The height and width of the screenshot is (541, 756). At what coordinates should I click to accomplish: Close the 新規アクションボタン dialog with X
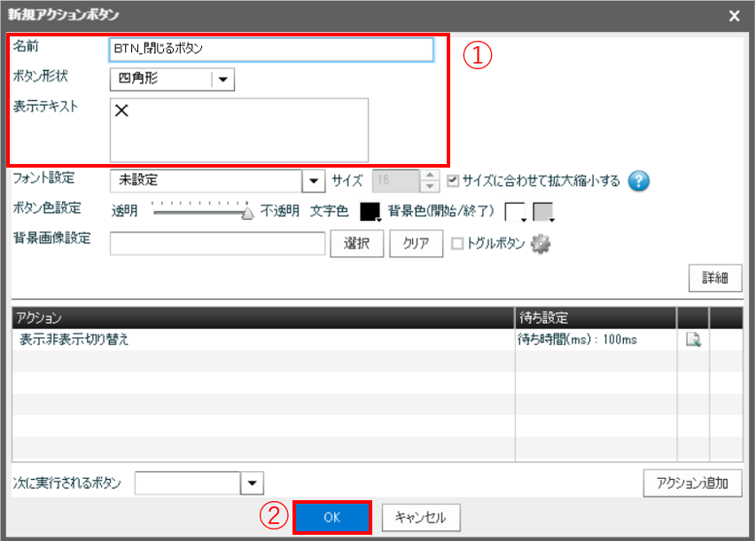pyautogui.click(x=734, y=15)
